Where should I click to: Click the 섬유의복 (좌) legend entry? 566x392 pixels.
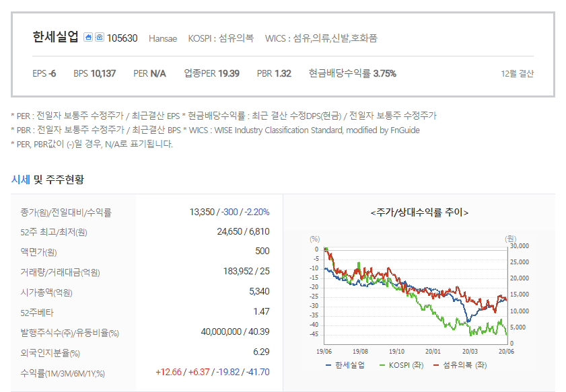tap(460, 365)
